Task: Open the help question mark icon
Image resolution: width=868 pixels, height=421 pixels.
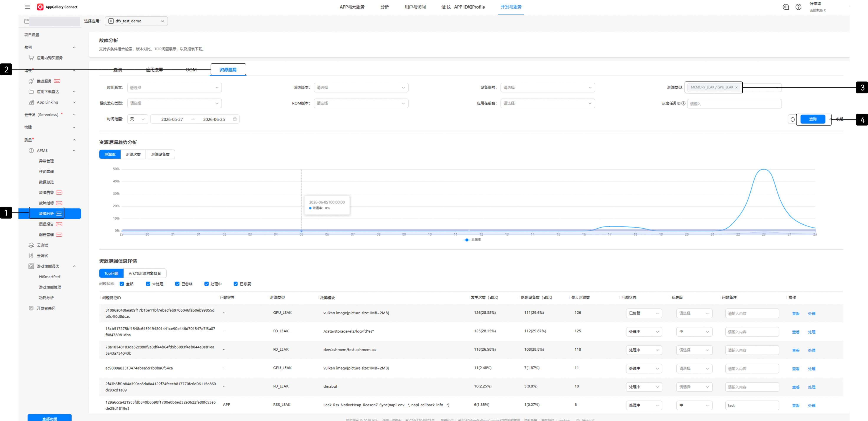Action: (798, 7)
